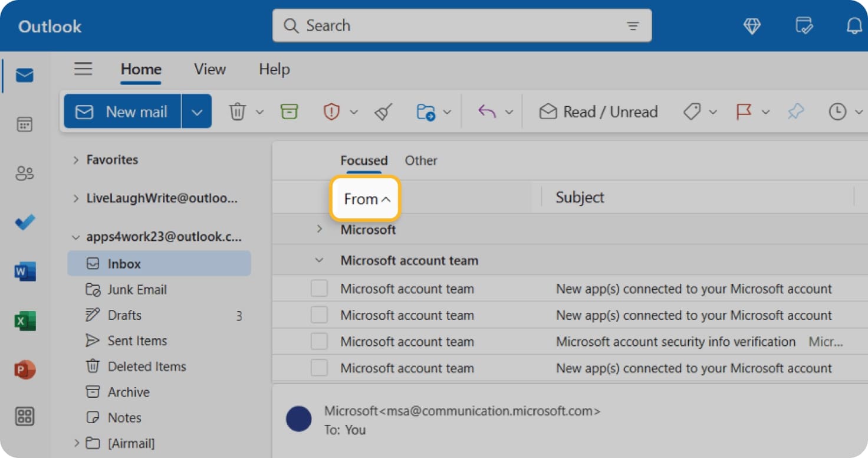Pin the message using the pin icon
This screenshot has height=458, width=868.
796,112
